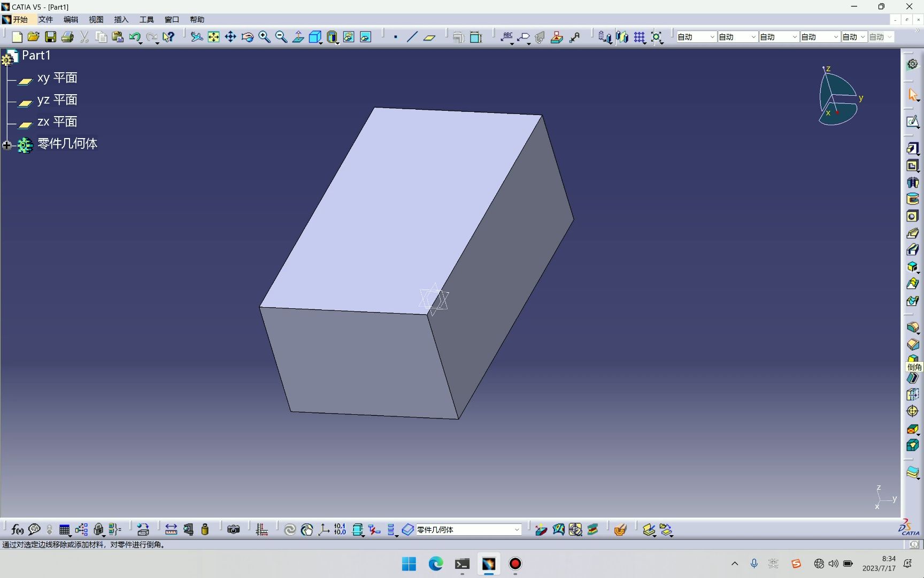924x578 pixels.
Task: Select the Pan view tool
Action: pyautogui.click(x=230, y=37)
